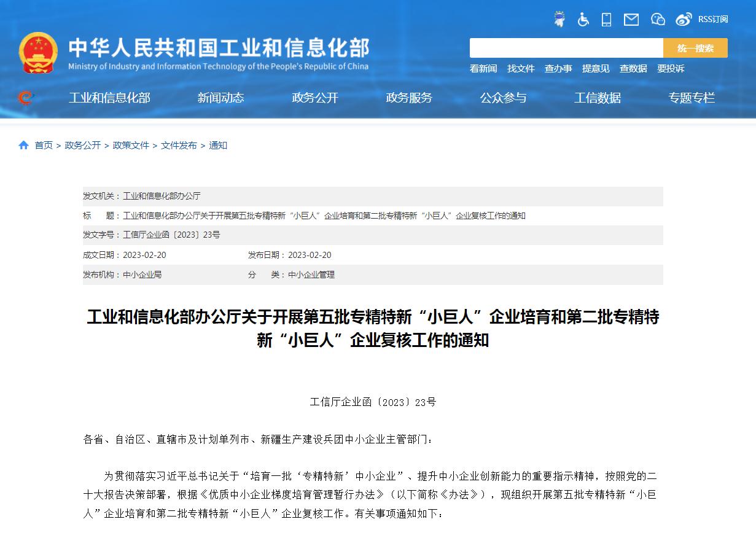Click the 查数据 quick link
756x538 pixels.
[x=633, y=69]
